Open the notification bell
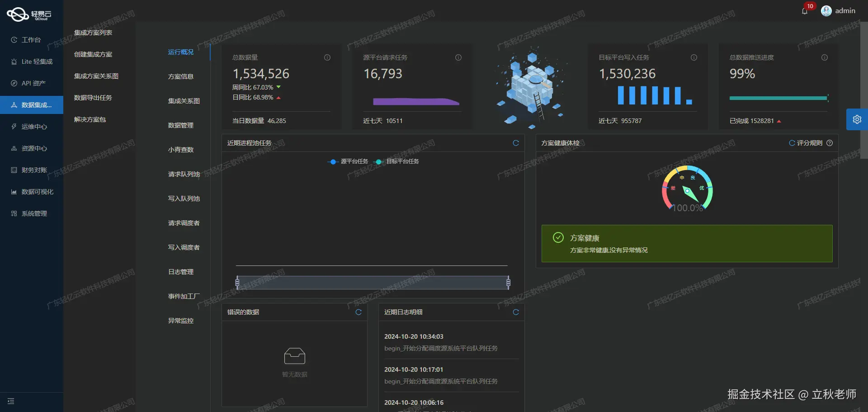Image resolution: width=868 pixels, height=412 pixels. [805, 11]
